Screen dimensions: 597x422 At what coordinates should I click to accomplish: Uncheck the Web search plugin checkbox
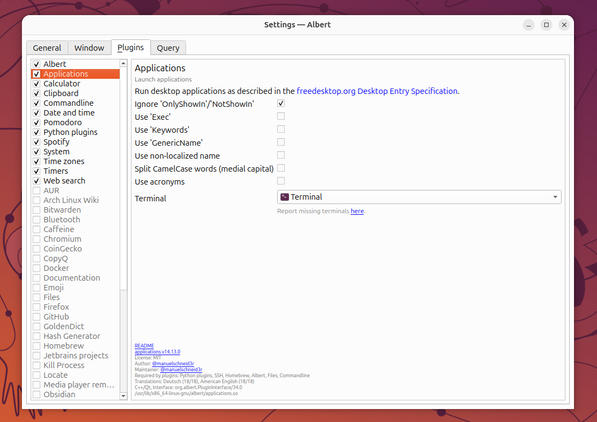click(37, 181)
